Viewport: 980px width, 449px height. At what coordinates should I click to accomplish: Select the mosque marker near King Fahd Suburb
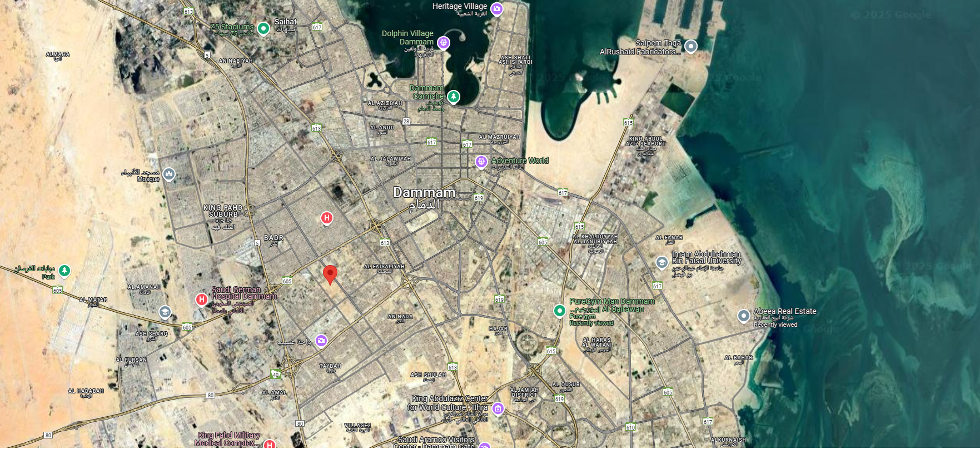click(169, 174)
